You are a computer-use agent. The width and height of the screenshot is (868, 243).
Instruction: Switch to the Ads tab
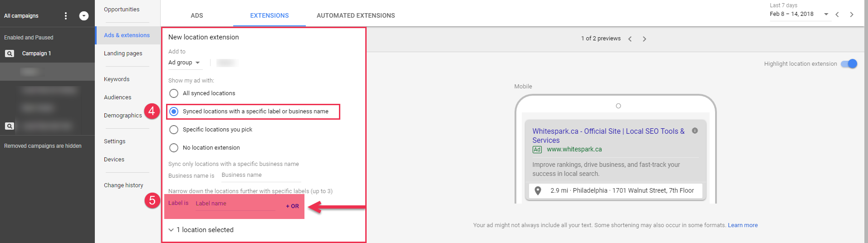coord(197,15)
